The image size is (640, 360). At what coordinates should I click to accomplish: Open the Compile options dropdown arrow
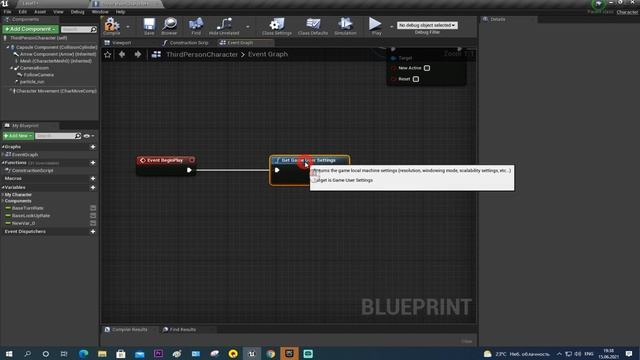pyautogui.click(x=128, y=27)
